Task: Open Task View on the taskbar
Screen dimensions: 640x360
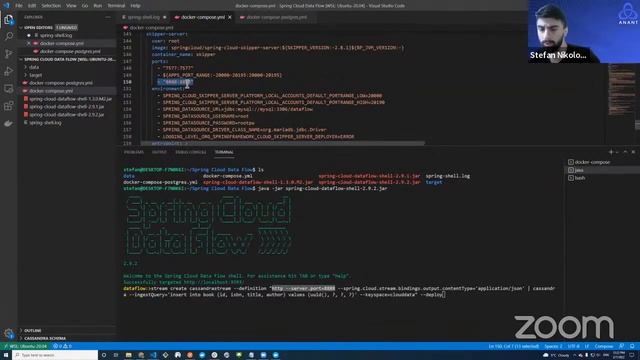Action: pos(116,355)
